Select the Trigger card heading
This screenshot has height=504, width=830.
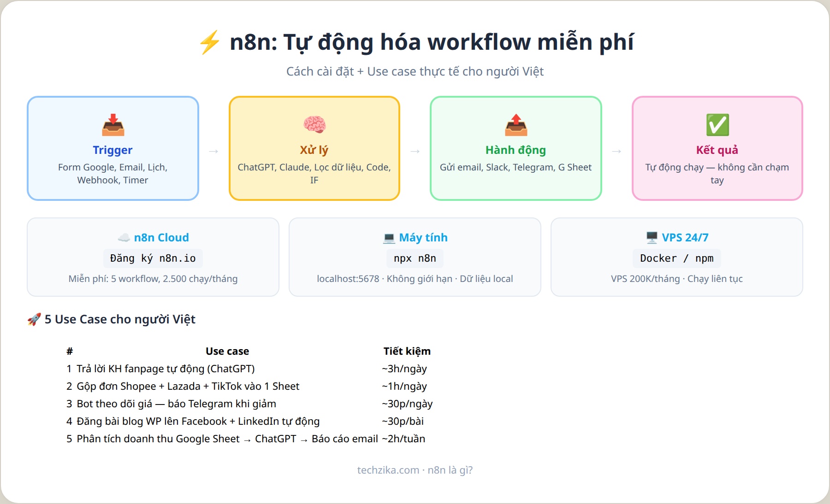coord(113,150)
